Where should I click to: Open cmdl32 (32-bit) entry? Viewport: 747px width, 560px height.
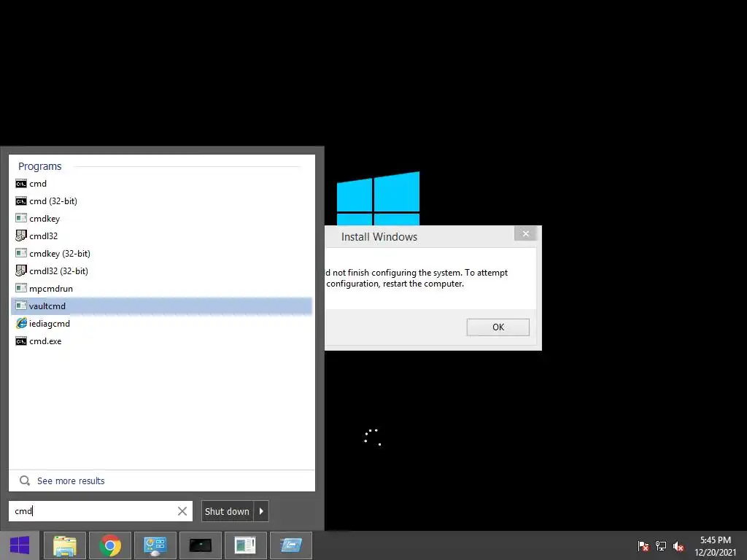tap(161, 271)
